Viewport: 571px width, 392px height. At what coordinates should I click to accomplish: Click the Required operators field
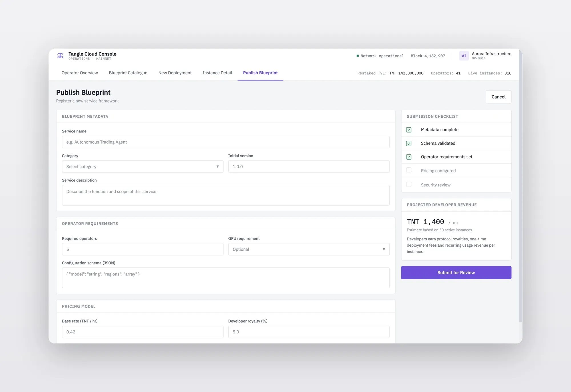click(x=142, y=249)
